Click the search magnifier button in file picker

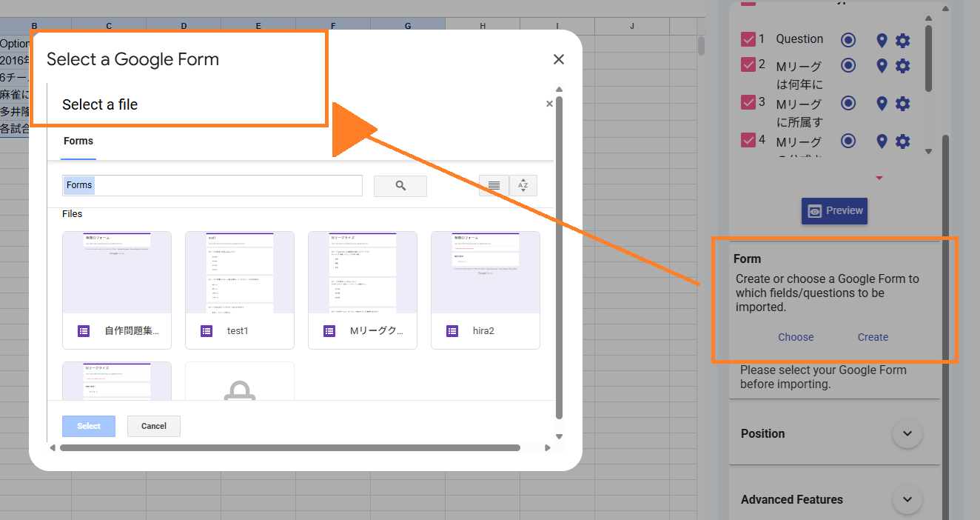[400, 186]
